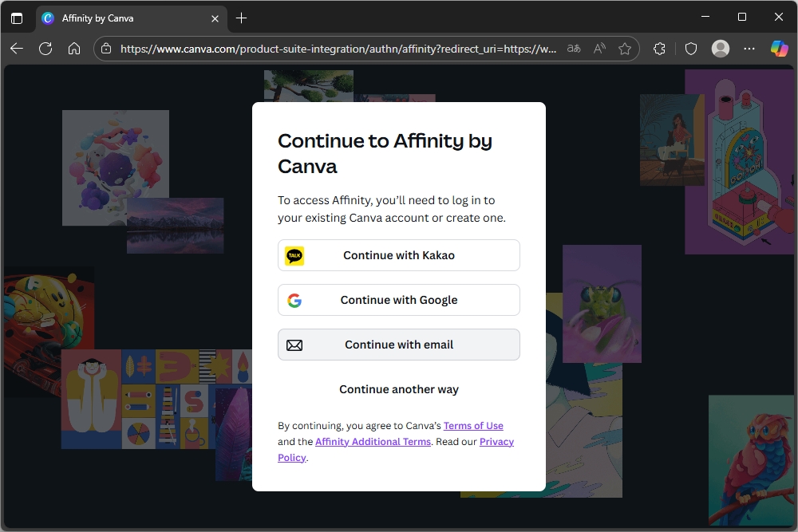This screenshot has height=532, width=798.
Task: Click the Google G logo icon
Action: point(294,301)
